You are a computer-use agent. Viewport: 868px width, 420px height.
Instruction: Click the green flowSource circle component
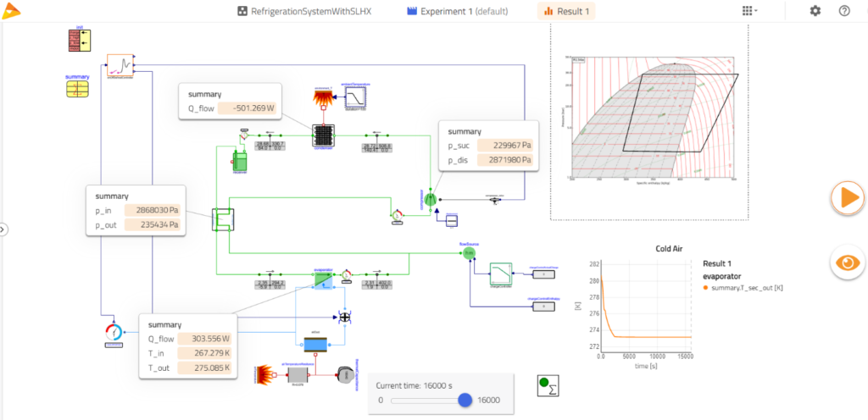pyautogui.click(x=469, y=252)
